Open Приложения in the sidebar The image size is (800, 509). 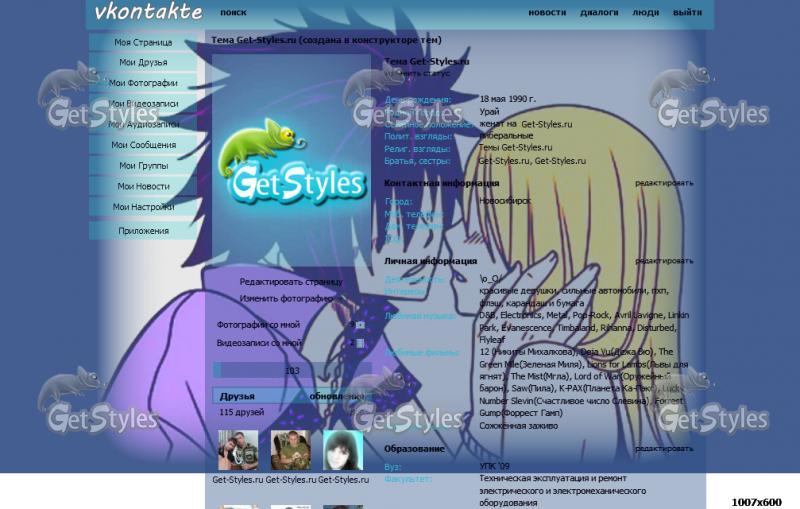pos(143,231)
